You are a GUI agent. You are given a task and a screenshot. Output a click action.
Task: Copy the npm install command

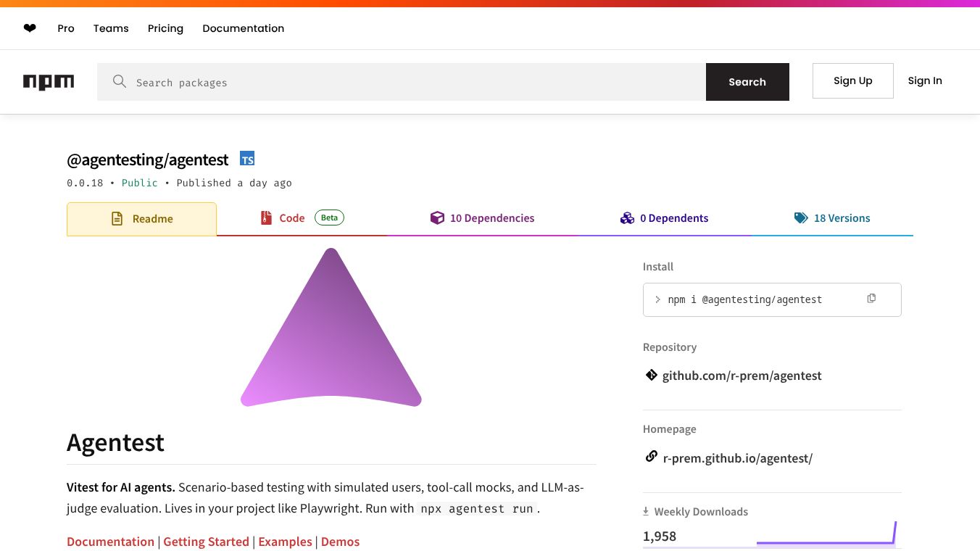point(871,299)
